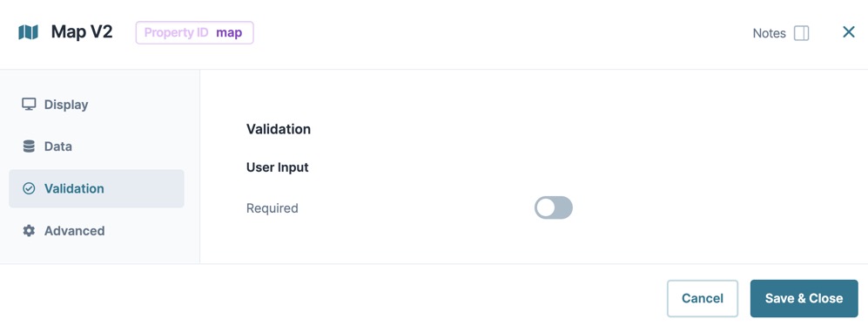Click Save & Close button
868x326 pixels.
(804, 298)
